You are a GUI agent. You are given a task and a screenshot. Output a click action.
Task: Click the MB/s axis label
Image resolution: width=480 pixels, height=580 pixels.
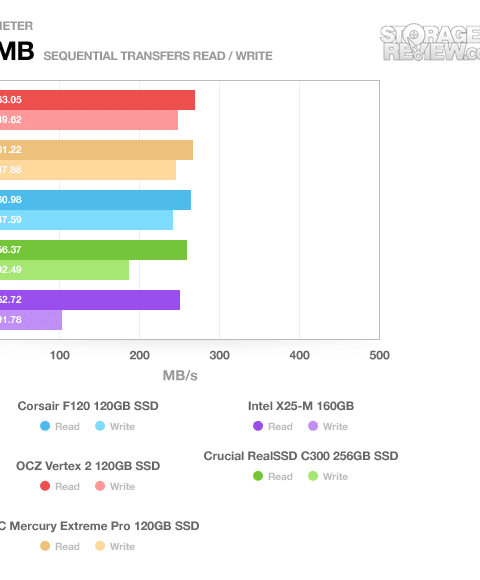180,375
